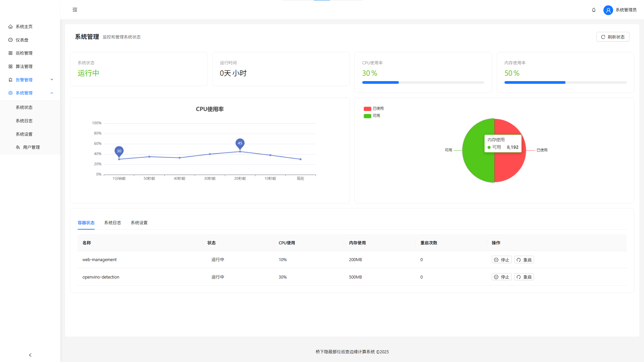Click the CPU使用率 chart title
The image size is (644, 362).
click(210, 109)
